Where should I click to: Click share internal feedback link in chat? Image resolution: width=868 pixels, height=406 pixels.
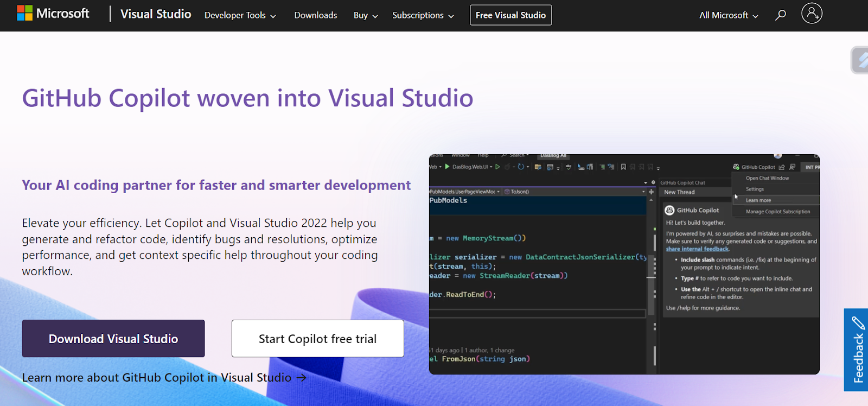(697, 249)
